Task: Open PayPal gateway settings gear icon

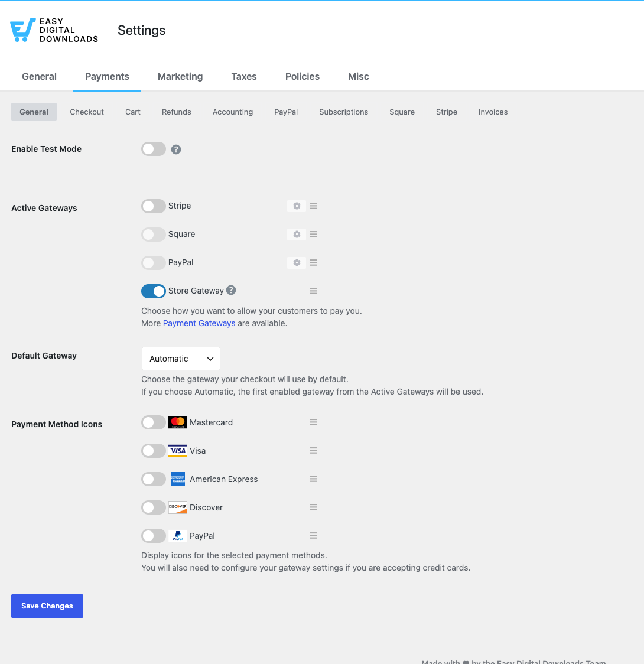Action: pyautogui.click(x=297, y=262)
